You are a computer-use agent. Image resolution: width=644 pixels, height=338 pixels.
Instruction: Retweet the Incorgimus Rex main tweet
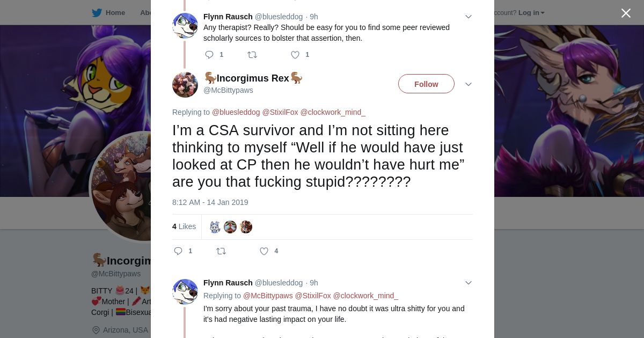click(221, 251)
